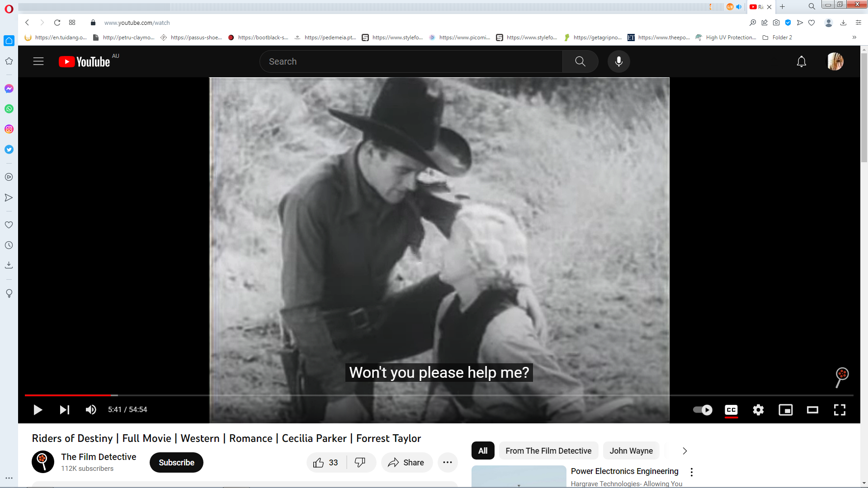Reload the current page
This screenshot has height=488, width=868.
pos(57,23)
